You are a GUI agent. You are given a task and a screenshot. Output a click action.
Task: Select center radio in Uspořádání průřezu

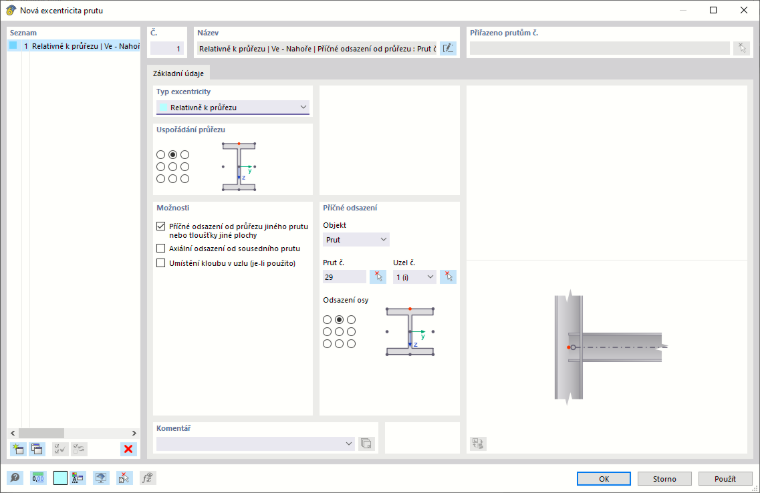tap(173, 167)
